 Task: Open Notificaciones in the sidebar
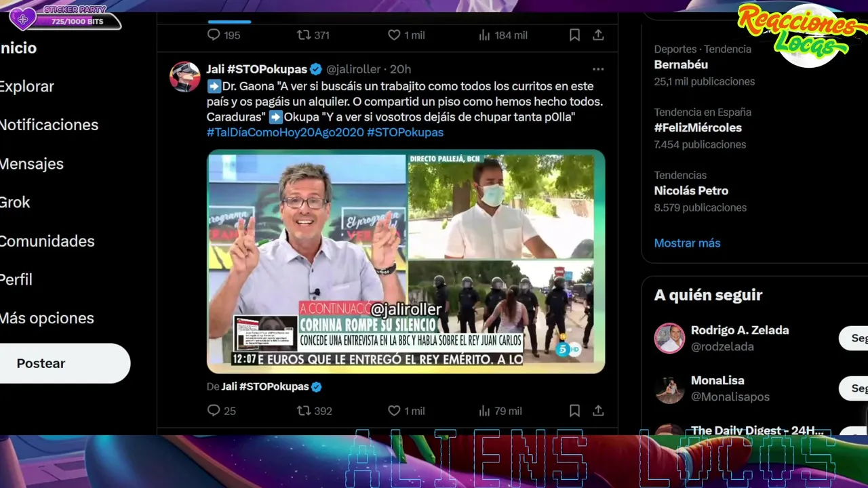pos(49,125)
